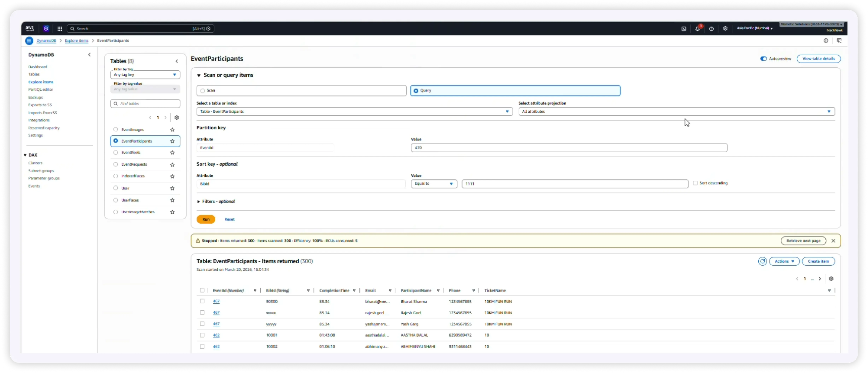Open the AWS services grid menu

60,29
